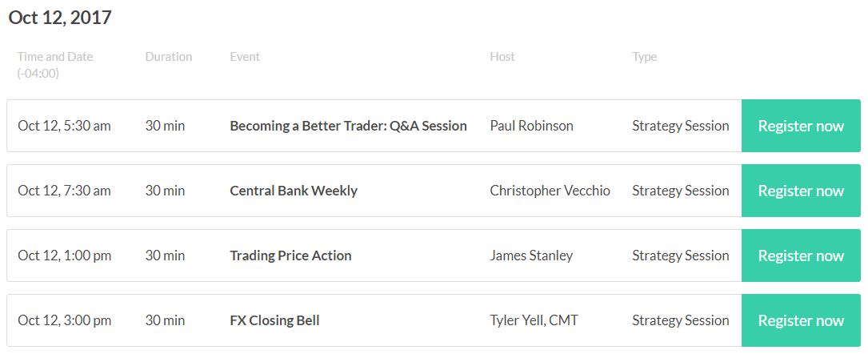Register for the Central Bank Weekly webinar

801,191
